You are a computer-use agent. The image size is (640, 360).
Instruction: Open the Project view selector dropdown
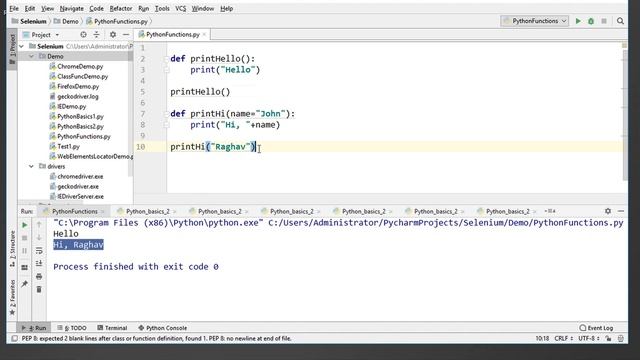point(41,35)
